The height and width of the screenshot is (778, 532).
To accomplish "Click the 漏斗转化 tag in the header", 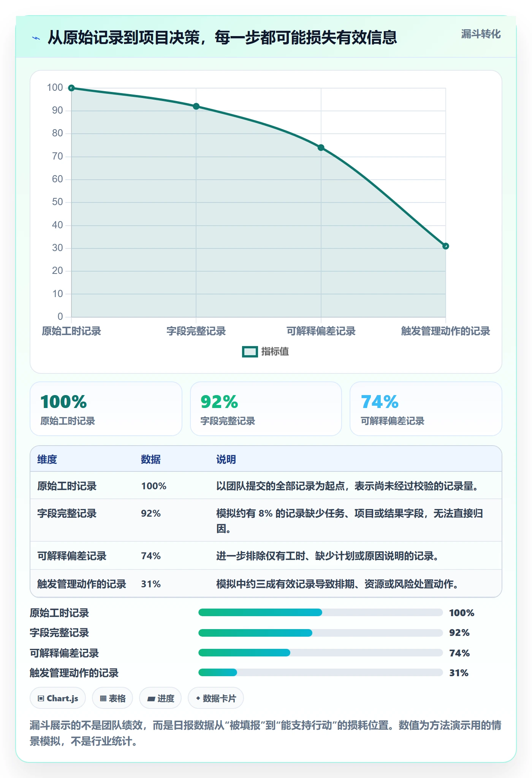I will tap(481, 34).
